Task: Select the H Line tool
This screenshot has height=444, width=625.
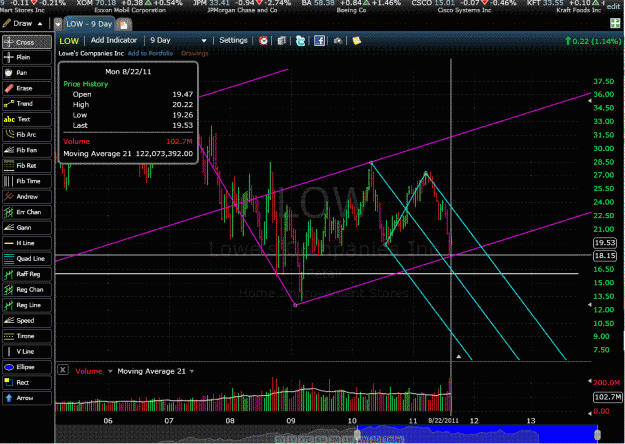Action: pos(27,243)
